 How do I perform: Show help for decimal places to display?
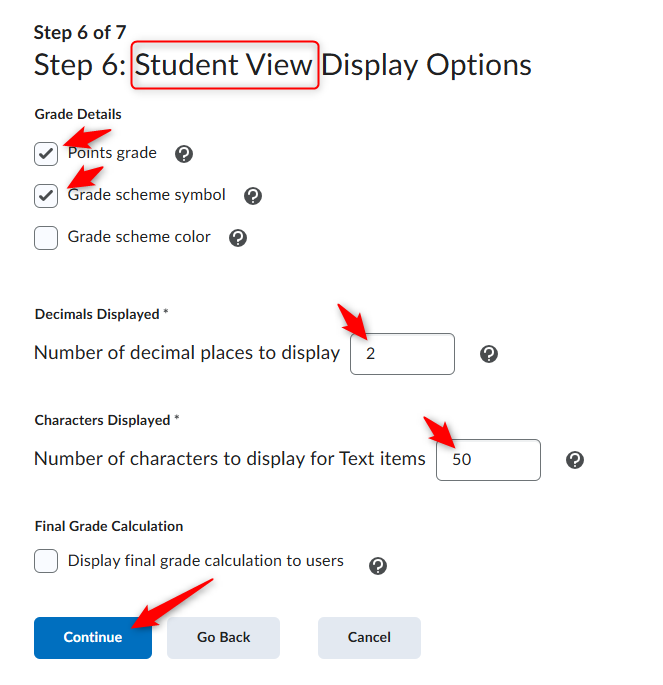(489, 354)
